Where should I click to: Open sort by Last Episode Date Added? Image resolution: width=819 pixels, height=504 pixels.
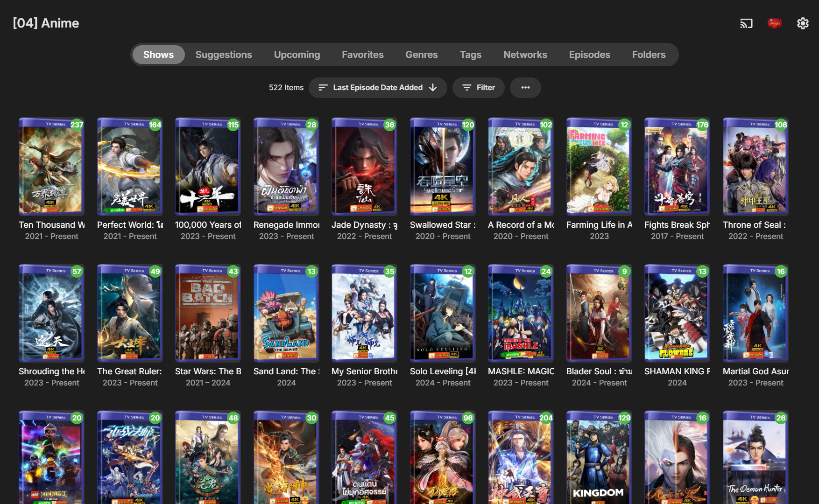click(x=378, y=88)
